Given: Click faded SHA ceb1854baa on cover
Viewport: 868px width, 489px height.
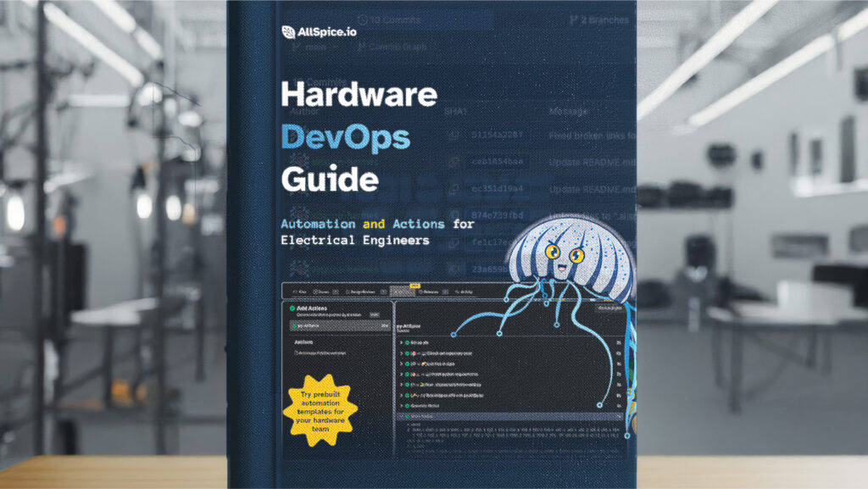Looking at the screenshot, I should [497, 162].
